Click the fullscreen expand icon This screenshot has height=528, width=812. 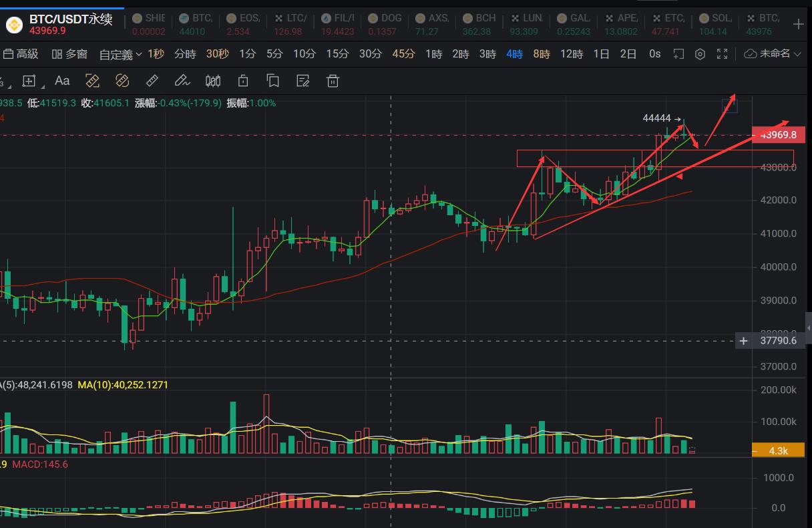722,54
